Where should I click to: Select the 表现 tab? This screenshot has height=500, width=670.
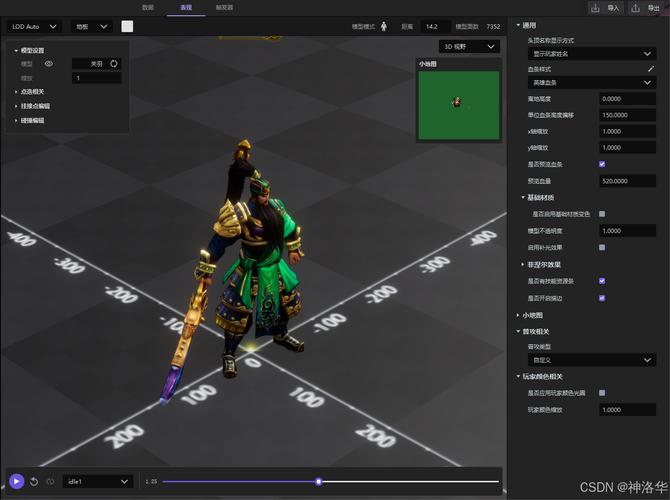coord(186,7)
